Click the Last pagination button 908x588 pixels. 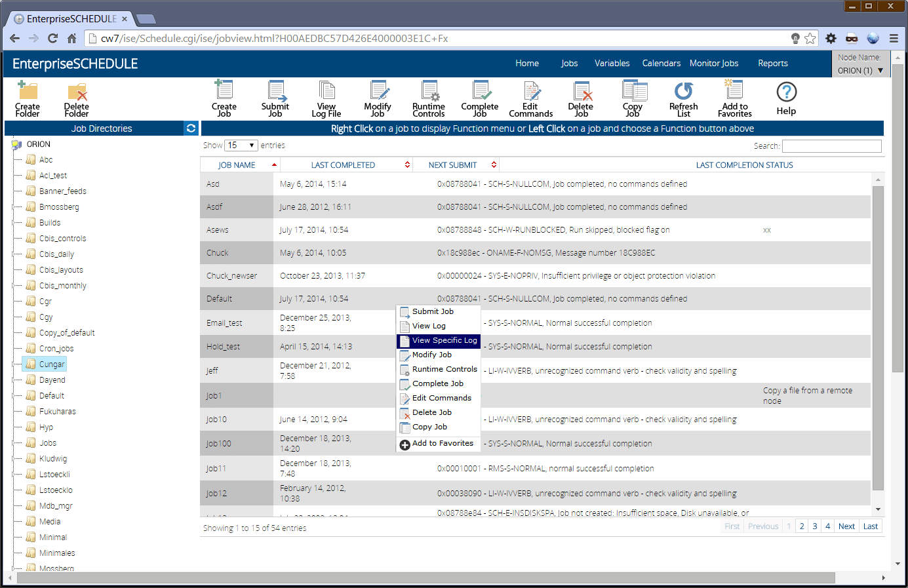coord(871,526)
